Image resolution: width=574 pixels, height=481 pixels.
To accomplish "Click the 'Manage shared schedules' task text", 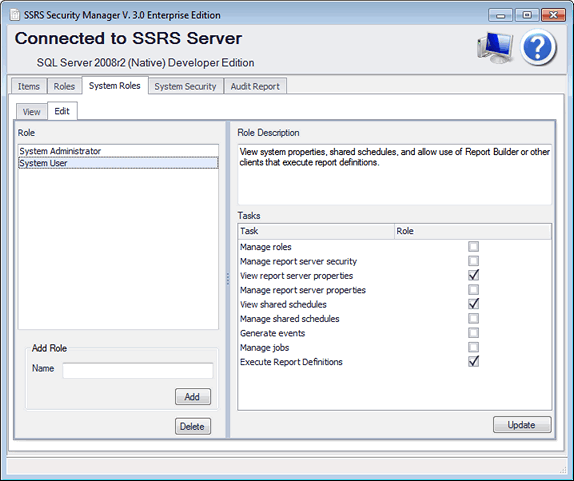I will (289, 318).
